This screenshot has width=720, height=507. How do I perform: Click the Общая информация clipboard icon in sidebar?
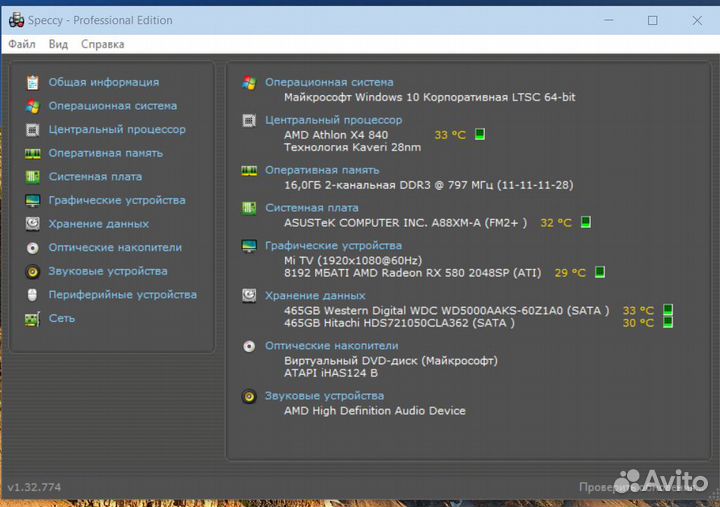tap(33, 82)
